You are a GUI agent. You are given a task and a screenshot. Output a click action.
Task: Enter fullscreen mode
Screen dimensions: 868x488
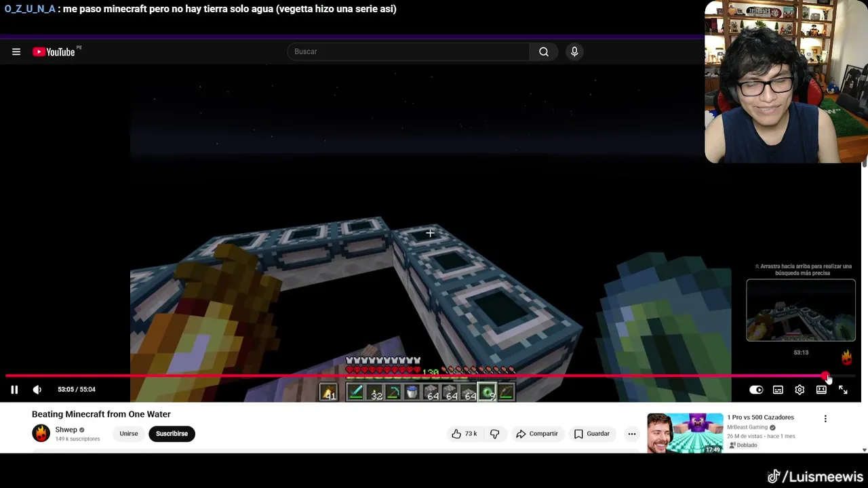coord(843,390)
